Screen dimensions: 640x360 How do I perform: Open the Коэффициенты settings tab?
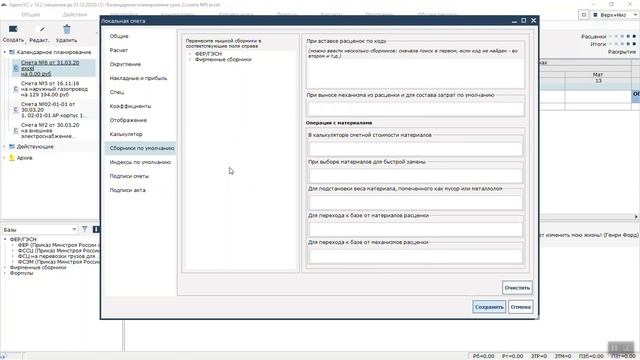pyautogui.click(x=140, y=106)
